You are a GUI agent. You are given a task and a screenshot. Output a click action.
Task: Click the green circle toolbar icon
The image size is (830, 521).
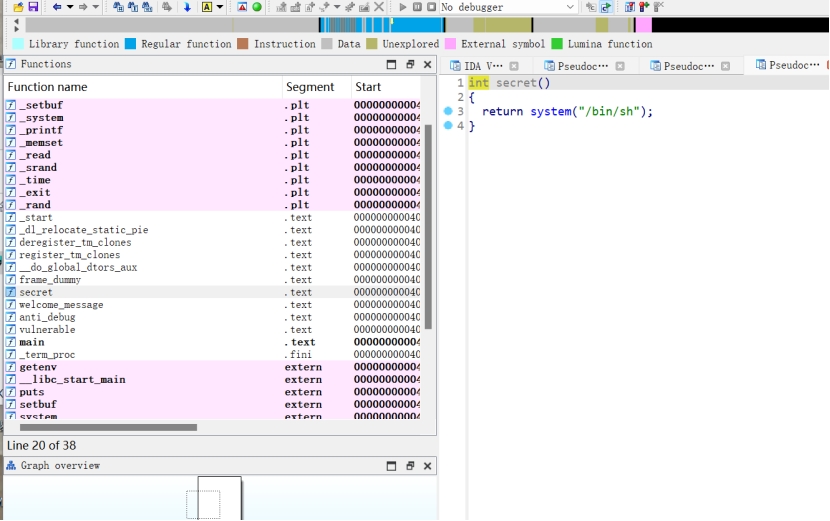click(257, 7)
